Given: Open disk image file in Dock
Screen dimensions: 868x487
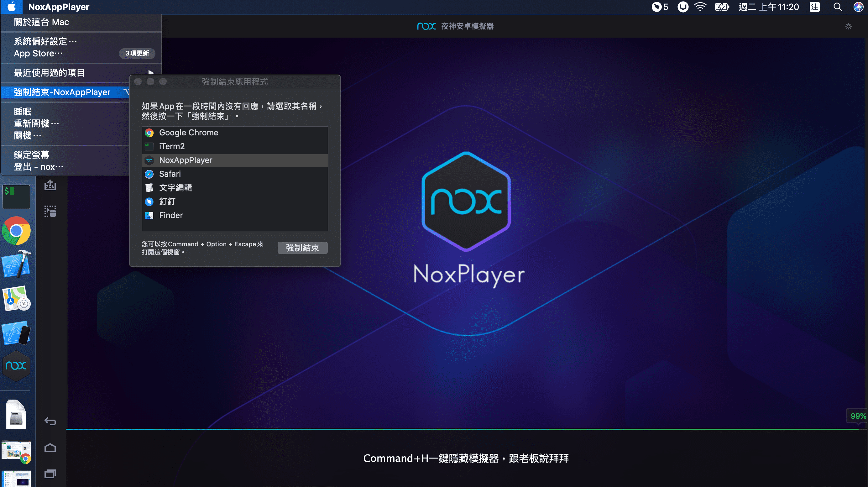Looking at the screenshot, I should pyautogui.click(x=16, y=414).
